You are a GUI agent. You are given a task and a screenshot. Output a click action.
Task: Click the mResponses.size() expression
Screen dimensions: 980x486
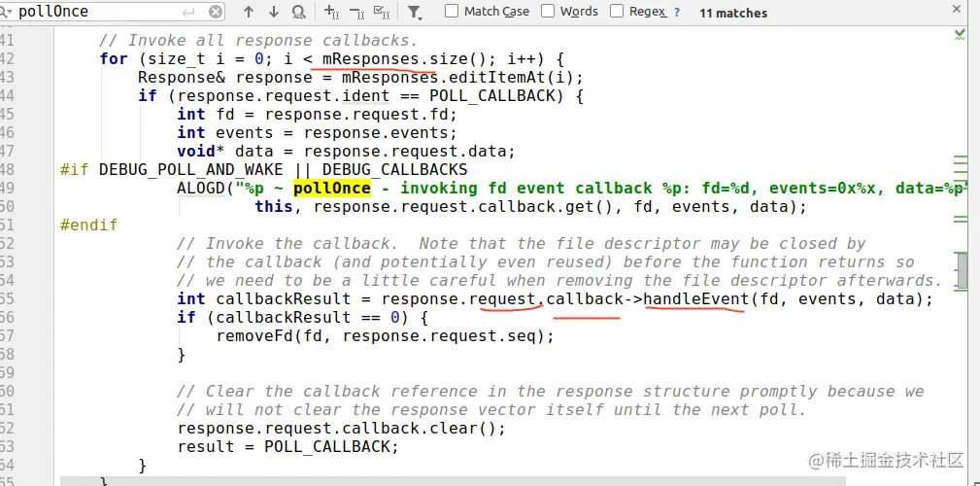click(x=403, y=58)
